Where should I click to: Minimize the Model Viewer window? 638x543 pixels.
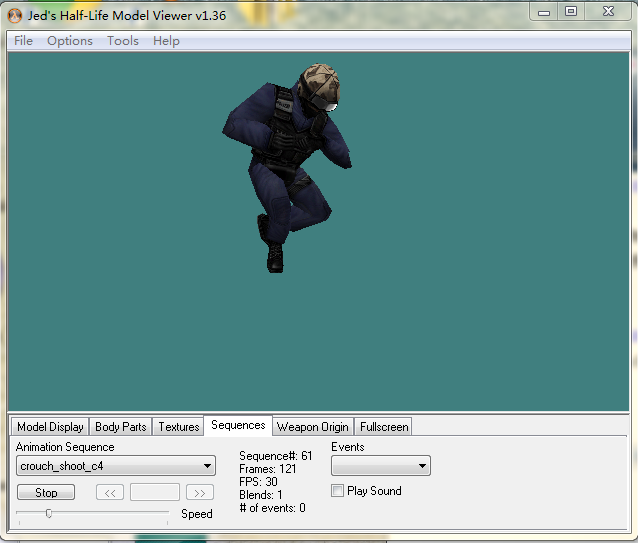543,11
